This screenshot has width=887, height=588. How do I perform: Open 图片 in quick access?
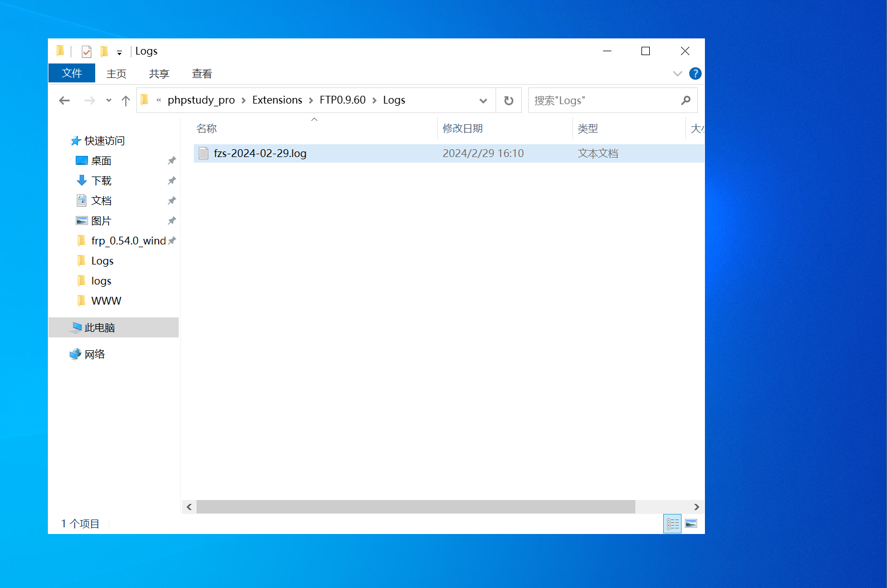tap(101, 221)
